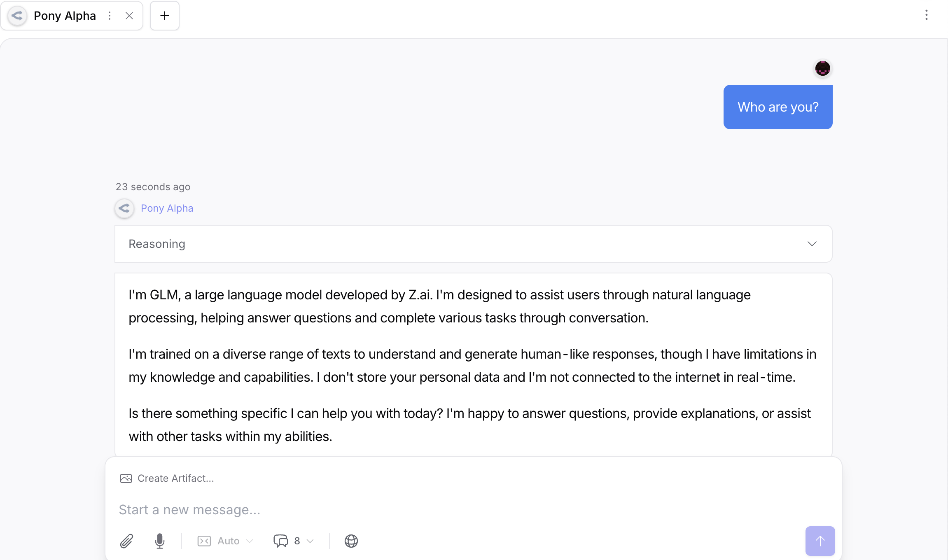
Task: Click the Create Artifact image icon
Action: [x=126, y=478]
